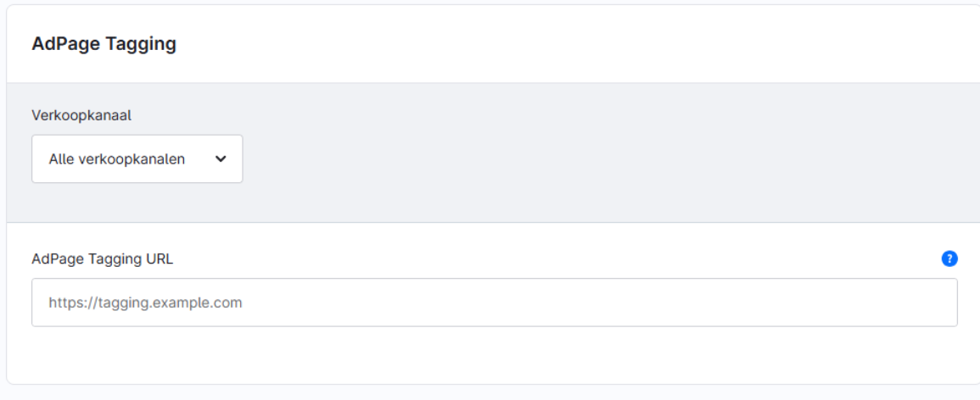This screenshot has height=400, width=980.
Task: Click the round blue "?" button
Action: click(x=949, y=258)
